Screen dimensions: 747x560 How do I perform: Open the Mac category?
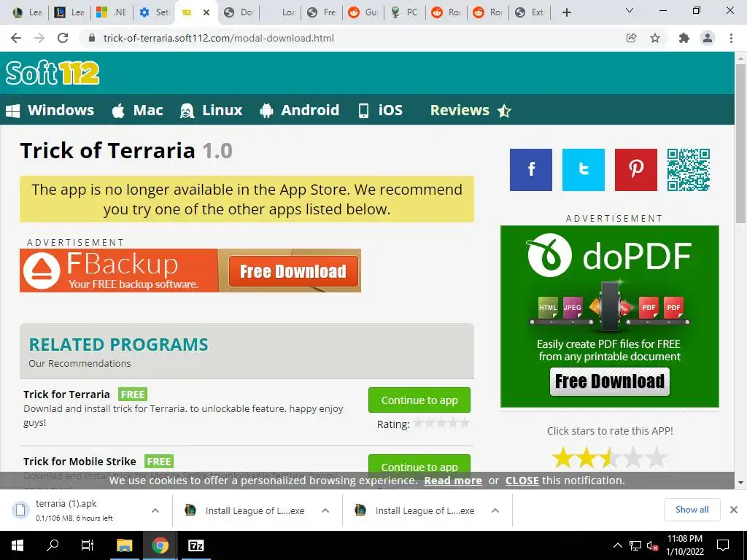(x=138, y=111)
